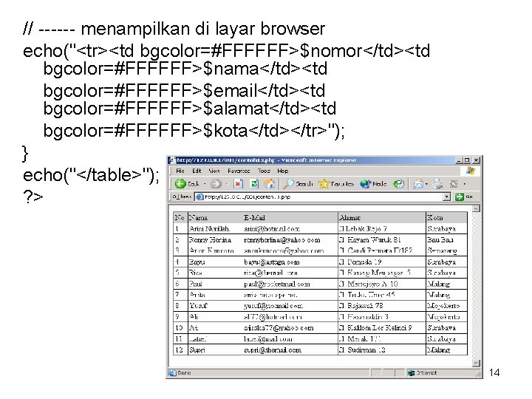The width and height of the screenshot is (532, 399).
Task: Open the View menu
Action: tap(214, 171)
